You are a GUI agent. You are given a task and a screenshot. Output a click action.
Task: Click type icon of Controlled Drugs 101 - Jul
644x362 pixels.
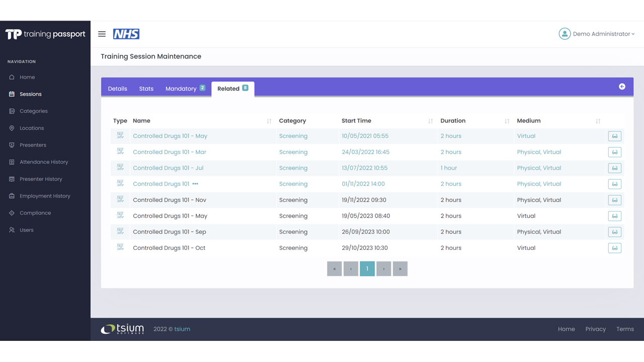[x=120, y=167]
